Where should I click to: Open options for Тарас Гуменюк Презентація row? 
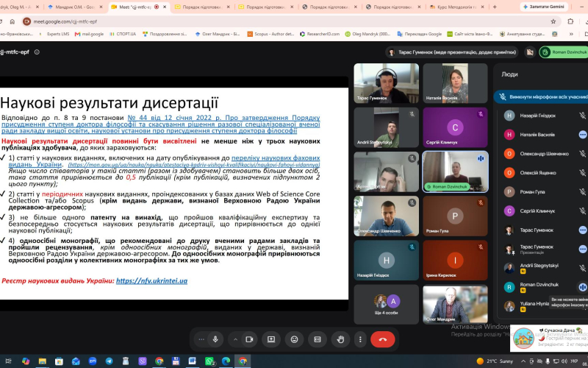(x=582, y=249)
